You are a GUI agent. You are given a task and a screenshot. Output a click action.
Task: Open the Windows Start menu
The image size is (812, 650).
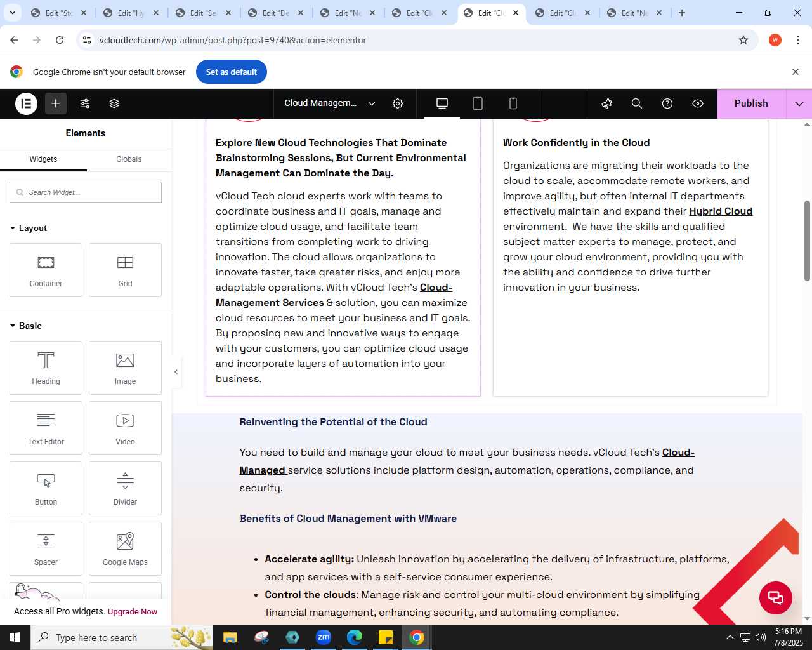pos(15,637)
